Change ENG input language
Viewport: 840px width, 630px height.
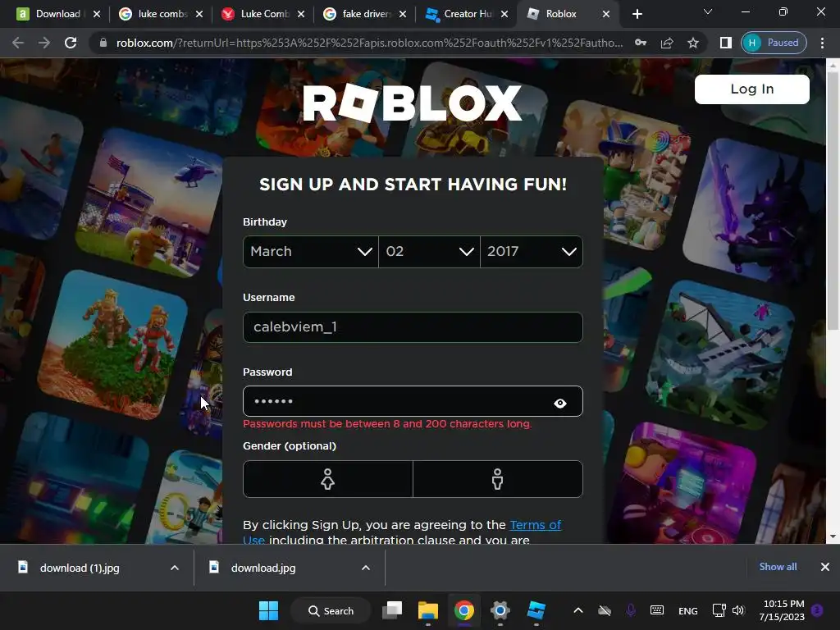(688, 610)
